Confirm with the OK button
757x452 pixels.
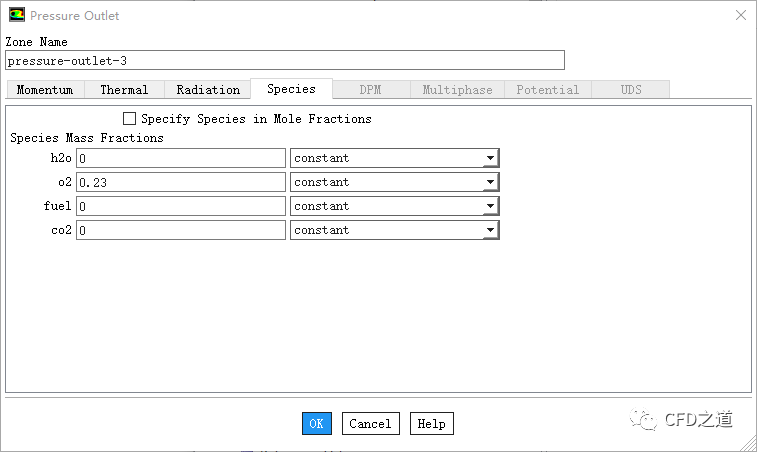(317, 424)
